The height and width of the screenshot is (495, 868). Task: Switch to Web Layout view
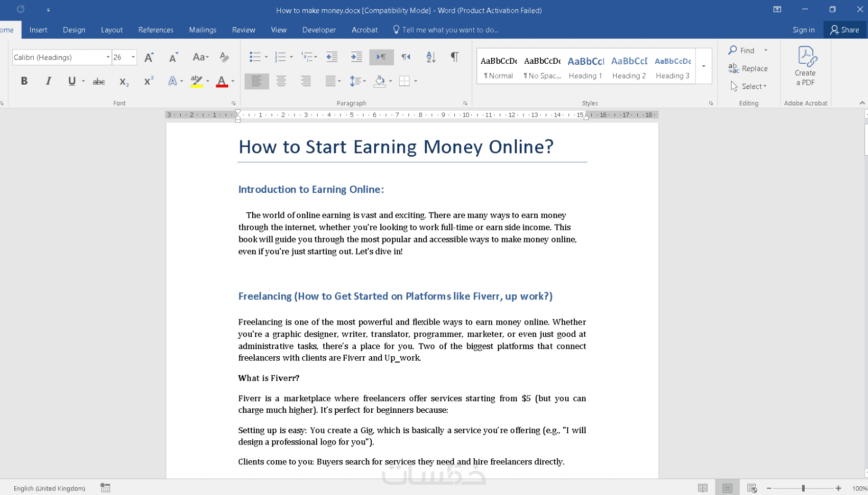tap(752, 488)
